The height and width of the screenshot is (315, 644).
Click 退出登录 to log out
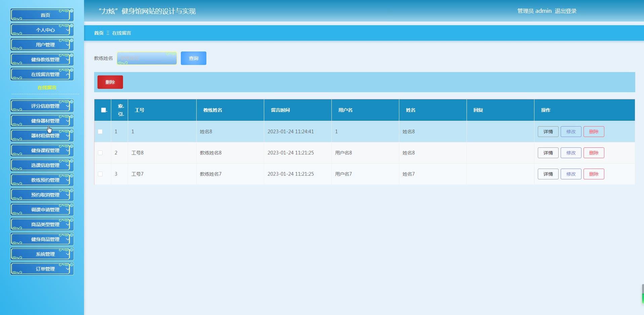(x=565, y=11)
